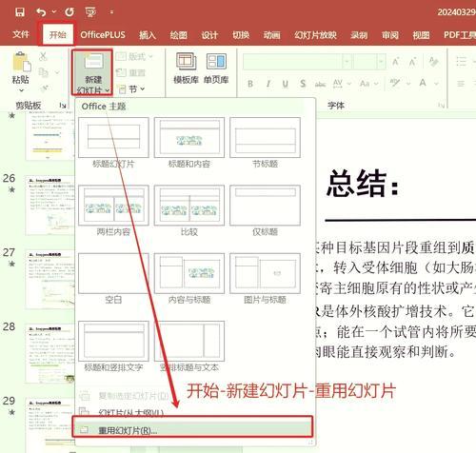Click the Format Painter brush icon
Viewport: 476px width, 453px height.
point(44,88)
